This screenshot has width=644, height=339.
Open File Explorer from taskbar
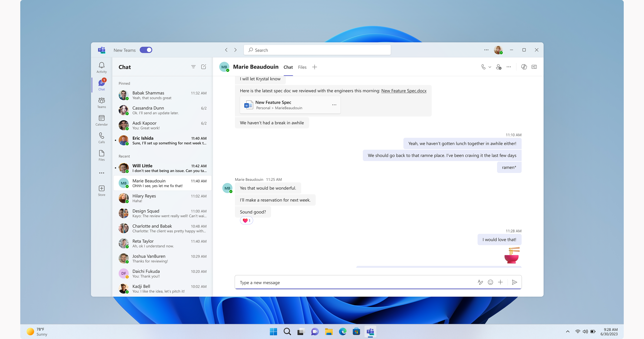pyautogui.click(x=329, y=332)
